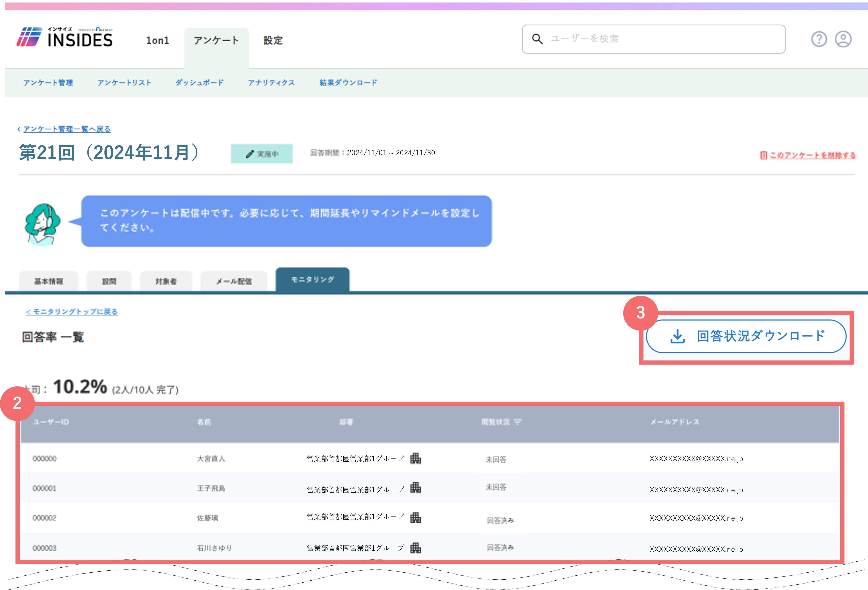Click the 名前 column header
Screen dimensions: 868x590
click(x=204, y=422)
